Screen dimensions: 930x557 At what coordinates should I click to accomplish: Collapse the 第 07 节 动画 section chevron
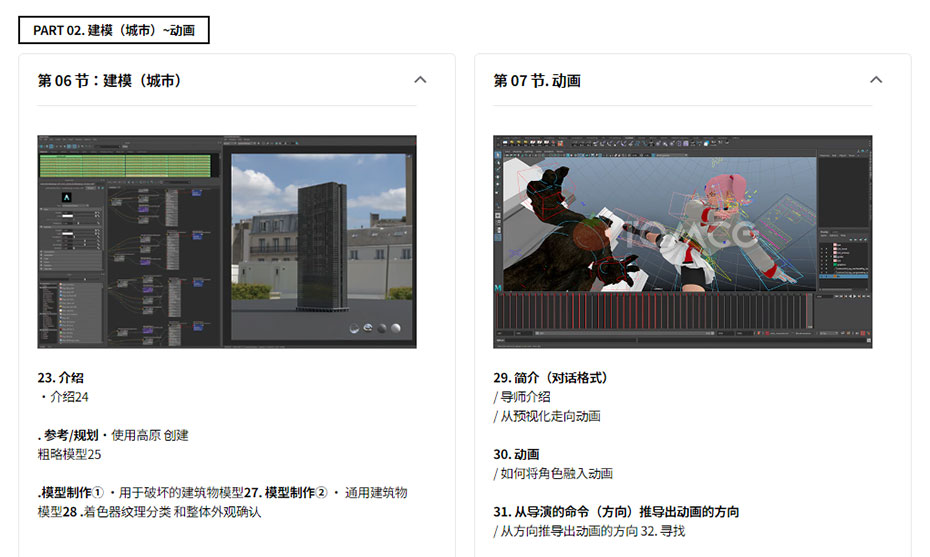tap(876, 79)
